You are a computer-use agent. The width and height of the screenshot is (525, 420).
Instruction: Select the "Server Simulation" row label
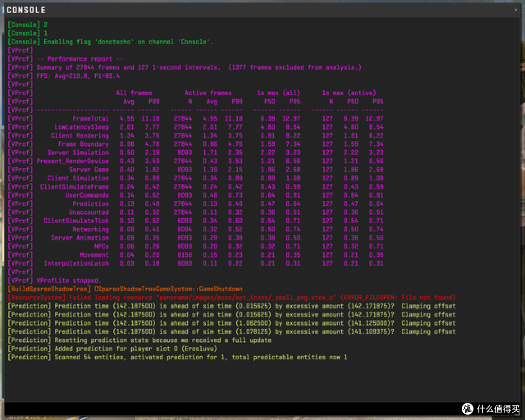[x=78, y=153]
